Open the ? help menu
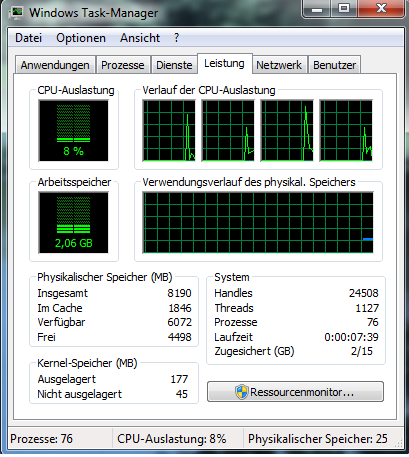 click(x=176, y=38)
